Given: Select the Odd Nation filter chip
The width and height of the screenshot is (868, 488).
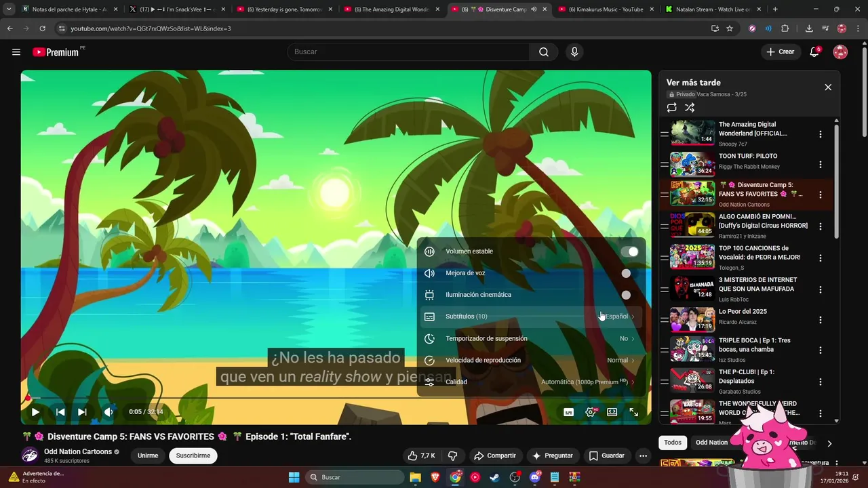Looking at the screenshot, I should tap(711, 443).
